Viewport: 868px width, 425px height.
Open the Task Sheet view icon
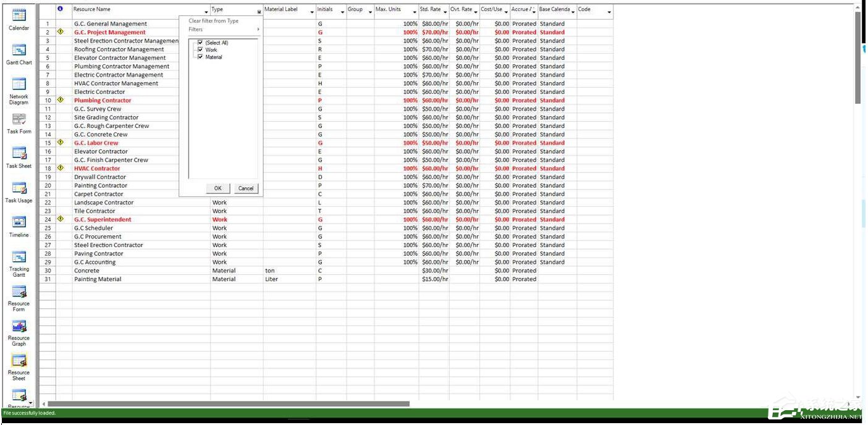point(19,153)
